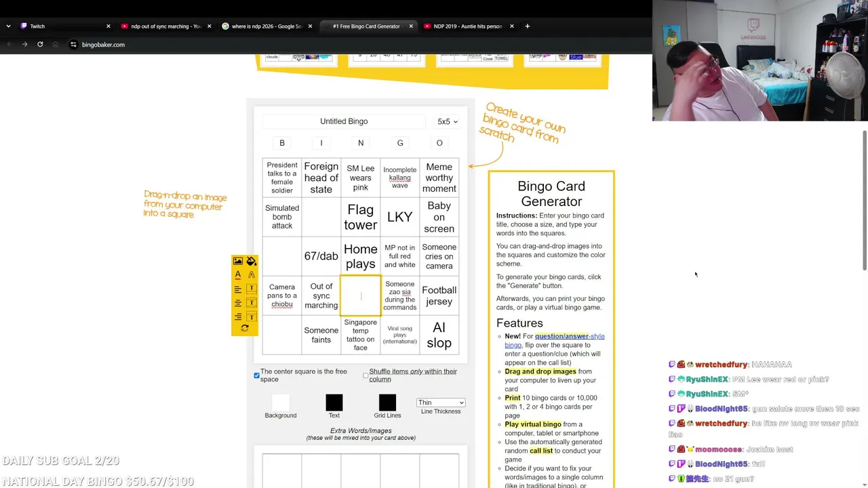Go forward in browser history
The width and height of the screenshot is (868, 488).
pyautogui.click(x=24, y=45)
